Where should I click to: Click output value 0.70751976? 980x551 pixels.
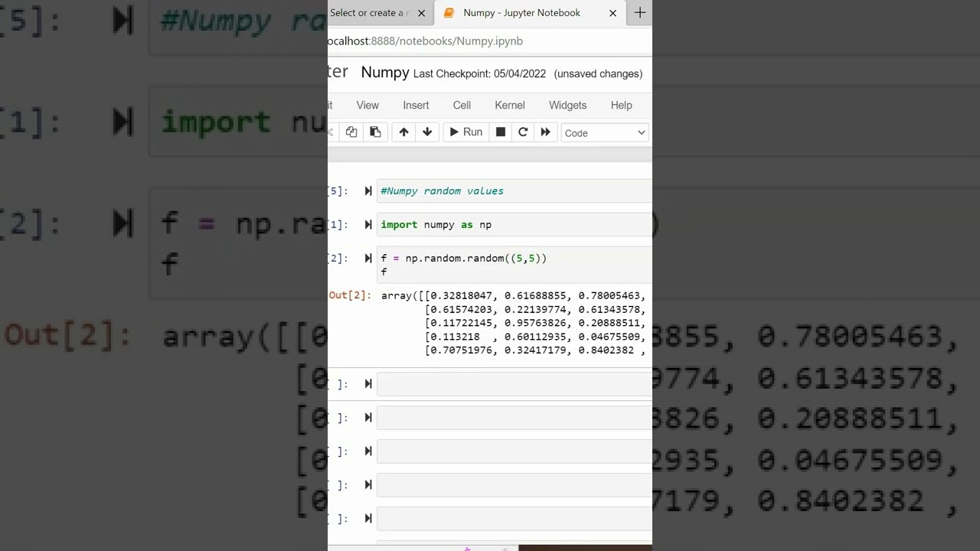462,350
